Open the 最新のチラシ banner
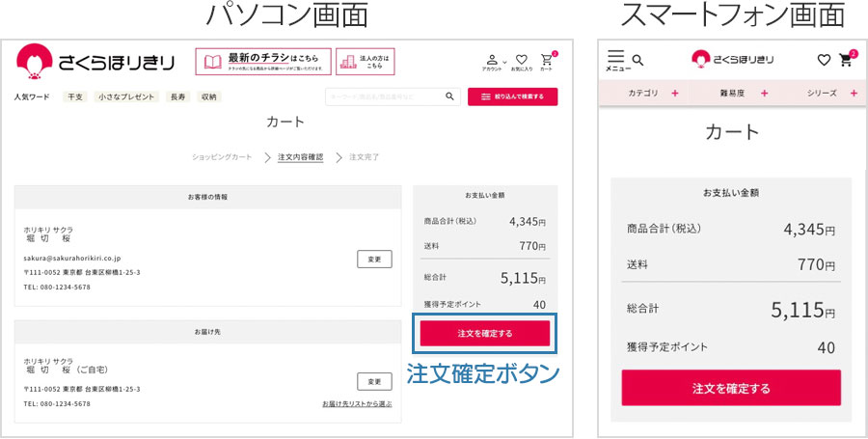This screenshot has height=439, width=868. point(263,62)
